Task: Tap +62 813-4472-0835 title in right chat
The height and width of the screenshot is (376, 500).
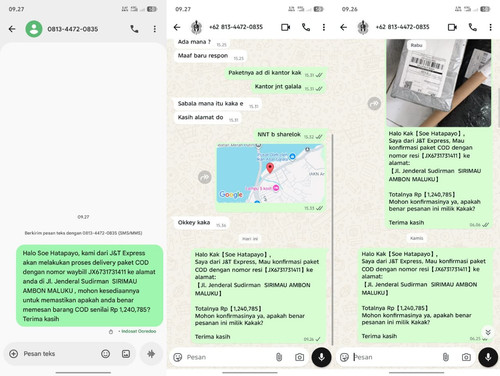Action: 403,27
